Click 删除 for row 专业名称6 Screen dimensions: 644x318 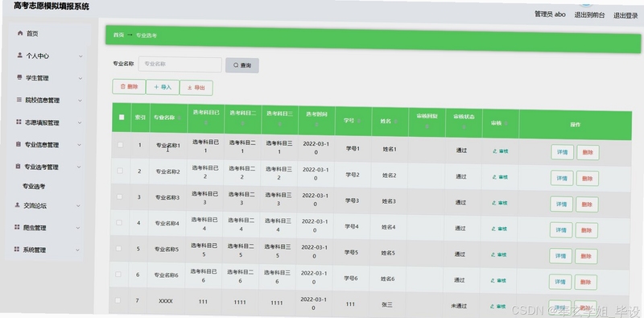click(x=586, y=283)
